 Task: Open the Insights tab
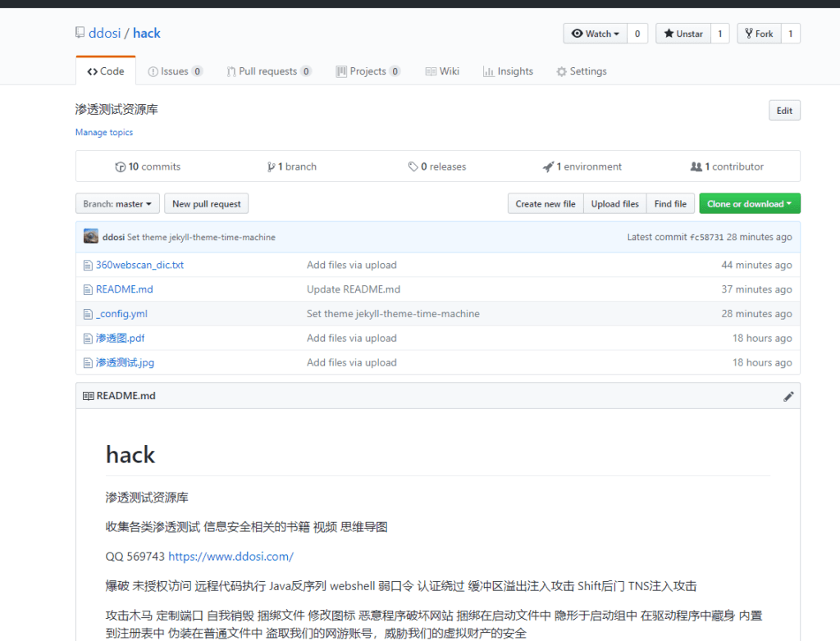pos(508,71)
